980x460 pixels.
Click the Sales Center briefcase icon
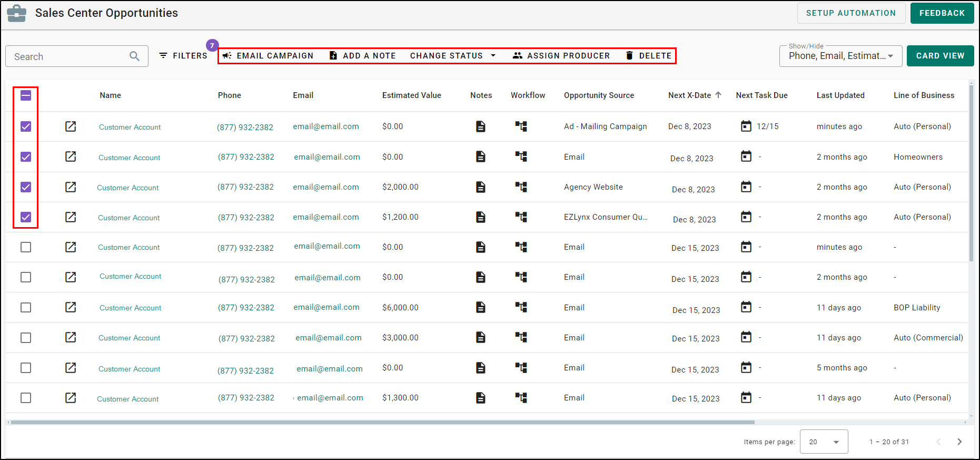[17, 13]
